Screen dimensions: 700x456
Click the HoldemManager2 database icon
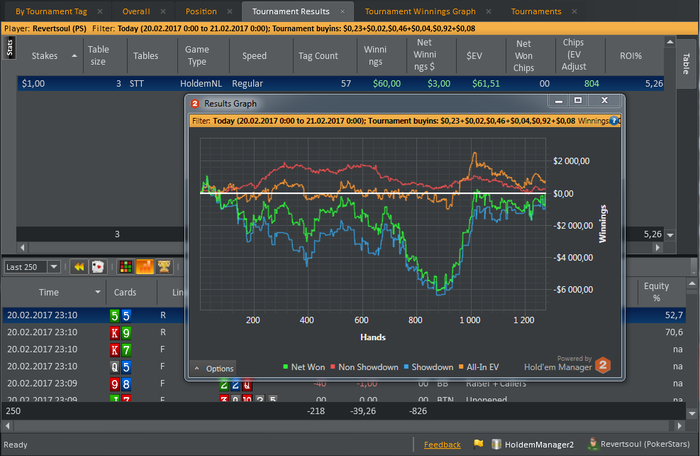[x=496, y=444]
